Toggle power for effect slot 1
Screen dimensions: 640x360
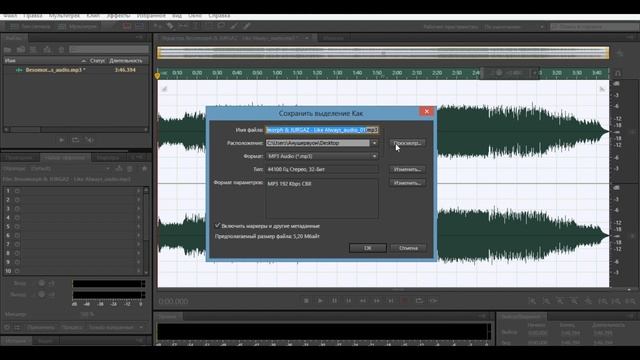(x=17, y=191)
